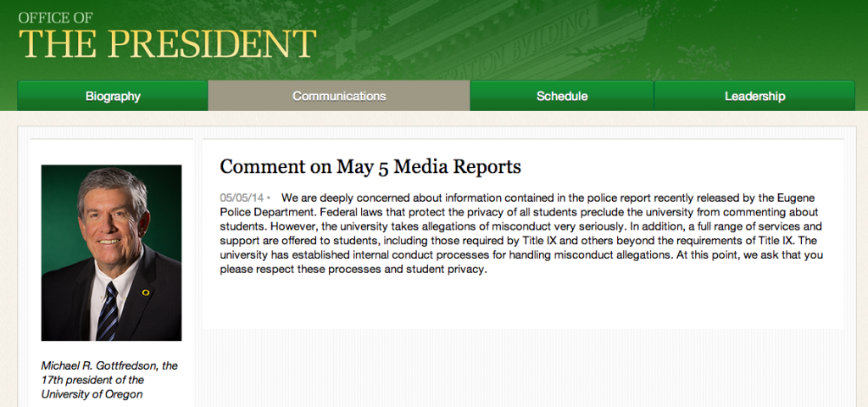Click the Office of The President header title
This screenshot has width=868, height=407.
coord(167,36)
